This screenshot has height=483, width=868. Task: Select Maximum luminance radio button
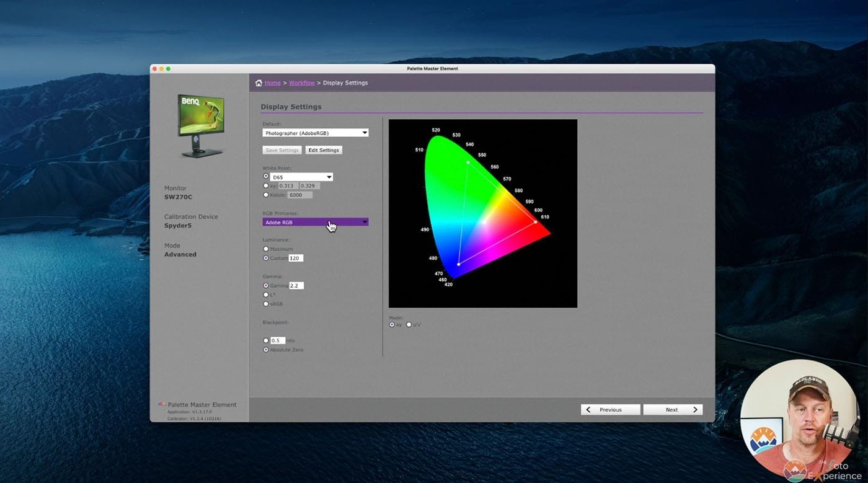(x=266, y=249)
